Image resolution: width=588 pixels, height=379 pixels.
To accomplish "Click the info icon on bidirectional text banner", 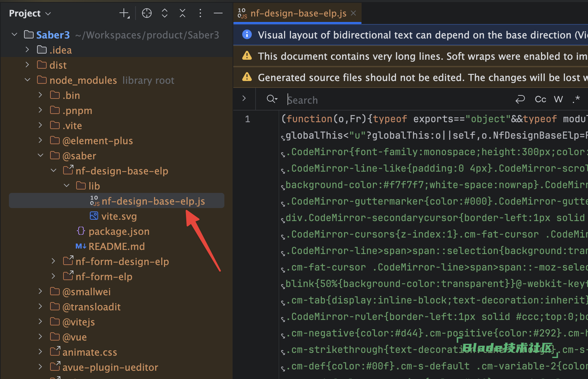I will (x=247, y=34).
